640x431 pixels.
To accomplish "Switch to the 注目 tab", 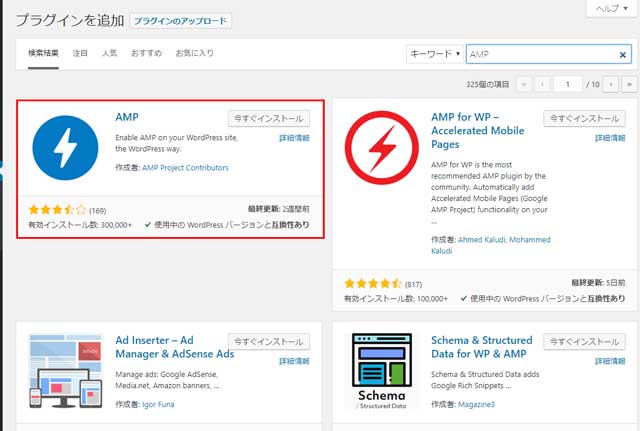I will [80, 53].
